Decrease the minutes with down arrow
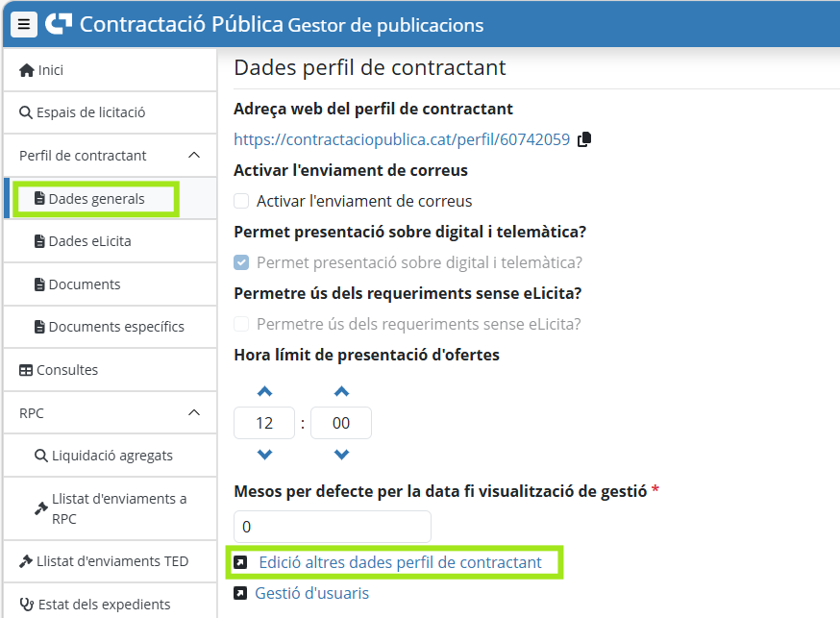840x618 pixels. tap(342, 455)
